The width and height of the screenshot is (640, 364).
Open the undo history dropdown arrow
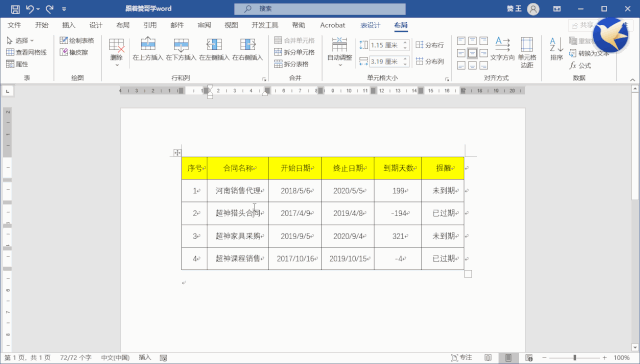pos(38,9)
